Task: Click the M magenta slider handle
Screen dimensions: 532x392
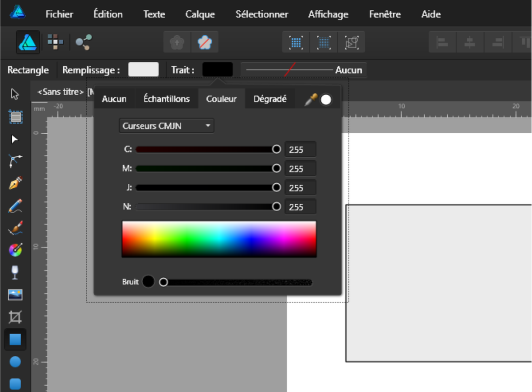Action: [277, 168]
